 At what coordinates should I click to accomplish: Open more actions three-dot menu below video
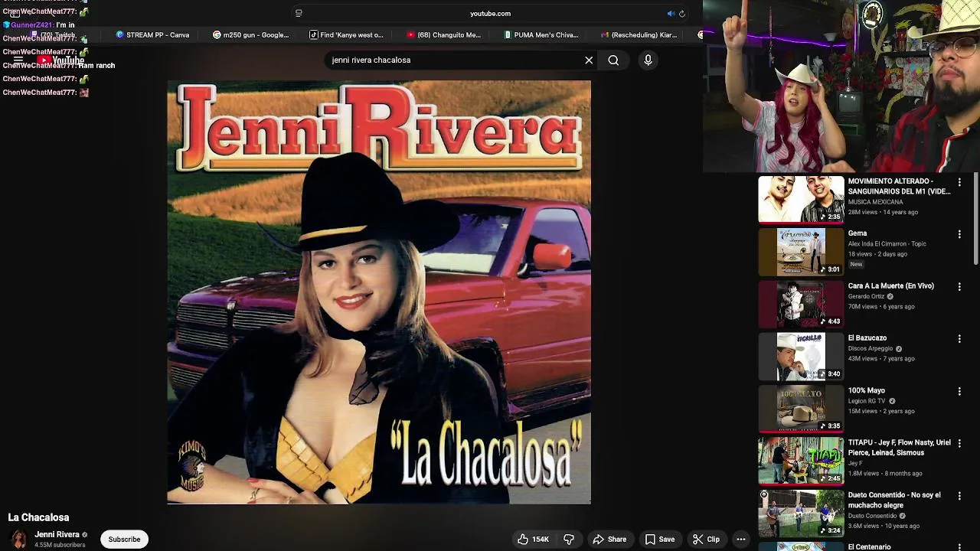pos(740,539)
